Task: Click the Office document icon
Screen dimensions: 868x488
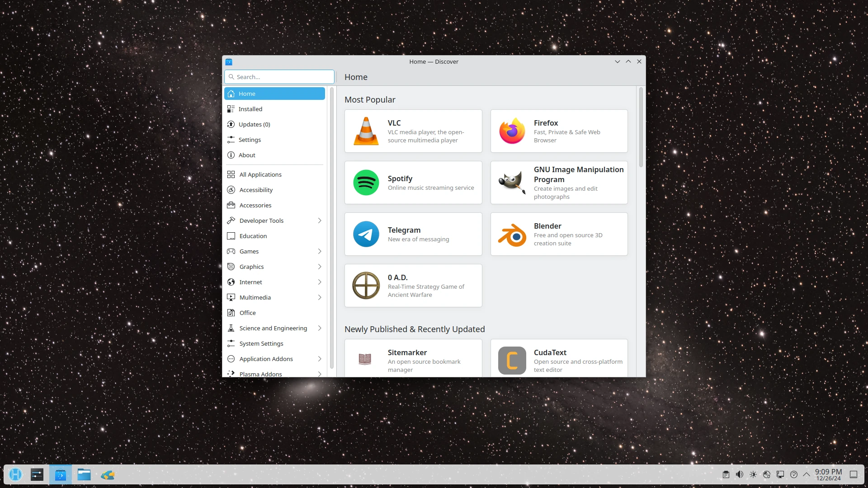Action: tap(231, 313)
